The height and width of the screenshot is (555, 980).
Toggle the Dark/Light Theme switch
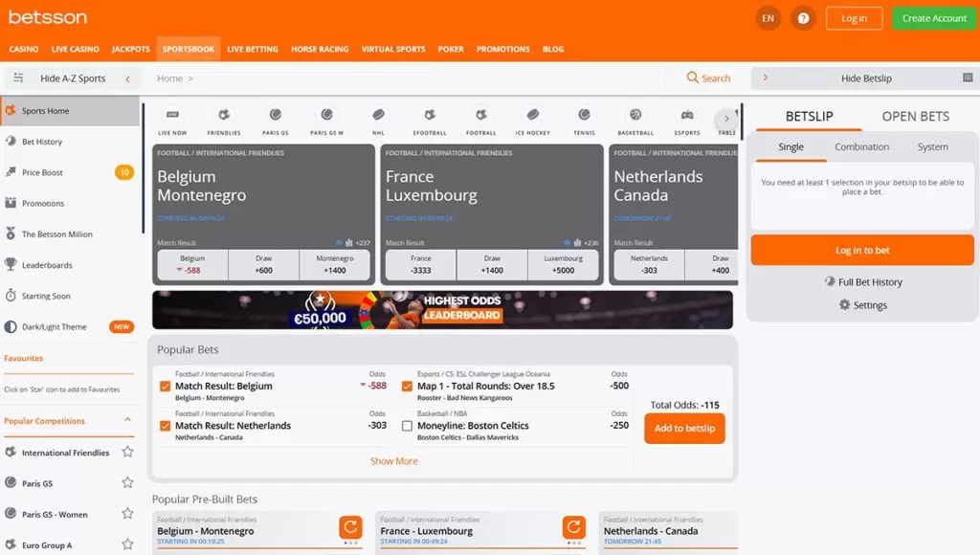11,327
